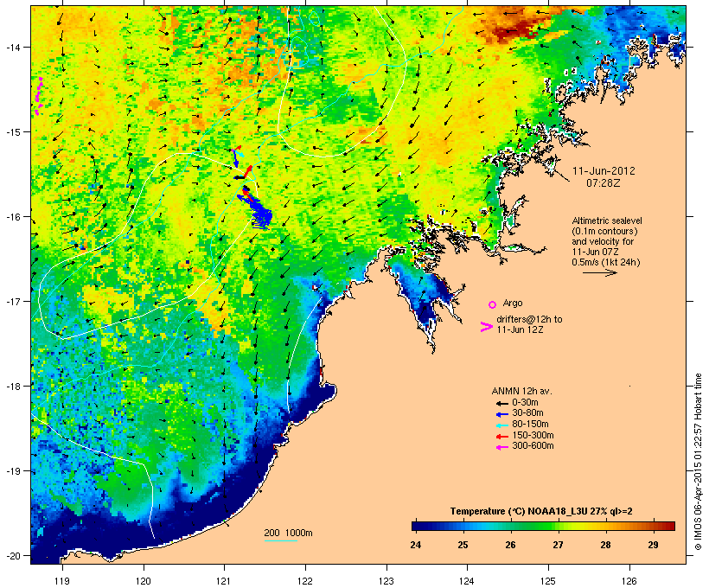Click the longitude axis label 125
The image size is (709, 588).
(x=548, y=581)
